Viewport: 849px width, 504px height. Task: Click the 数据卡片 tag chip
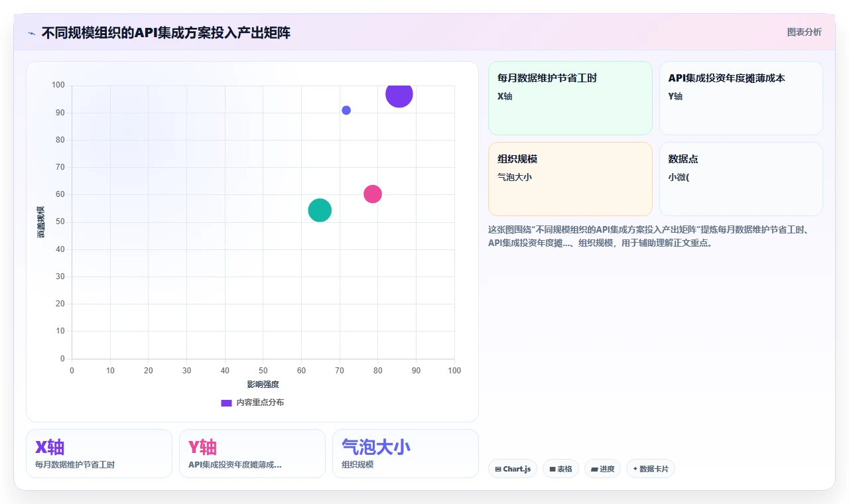pos(650,469)
